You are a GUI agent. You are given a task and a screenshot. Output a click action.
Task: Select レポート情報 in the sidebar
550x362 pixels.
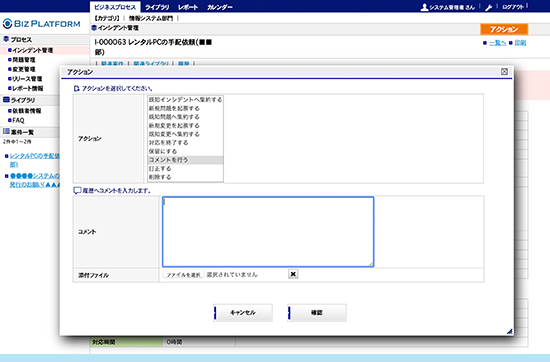[28, 88]
